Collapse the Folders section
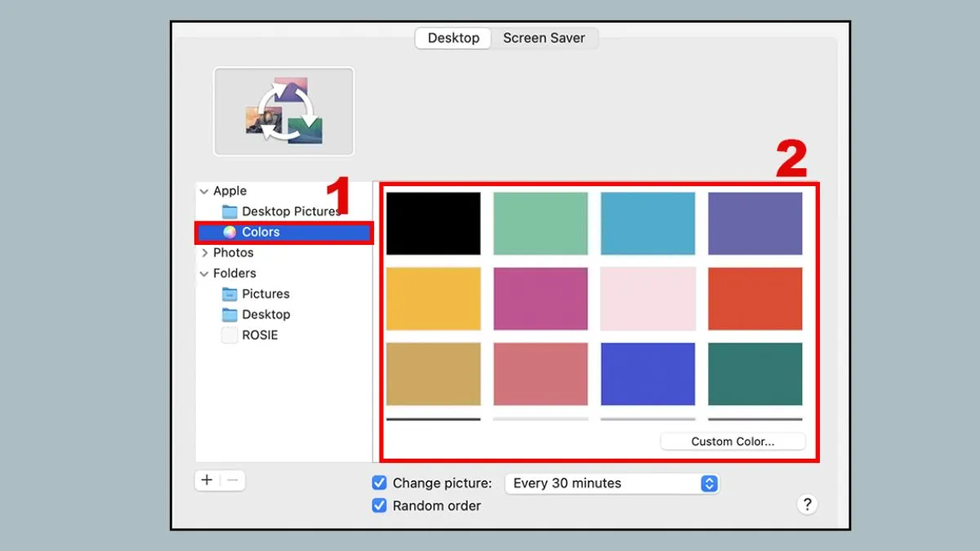The width and height of the screenshot is (980, 551). (x=203, y=273)
